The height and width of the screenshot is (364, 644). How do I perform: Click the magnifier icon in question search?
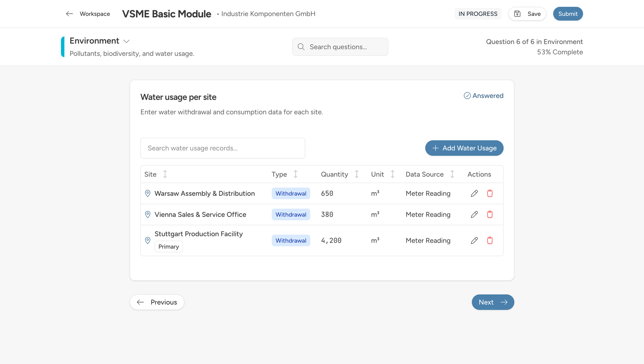(x=301, y=47)
